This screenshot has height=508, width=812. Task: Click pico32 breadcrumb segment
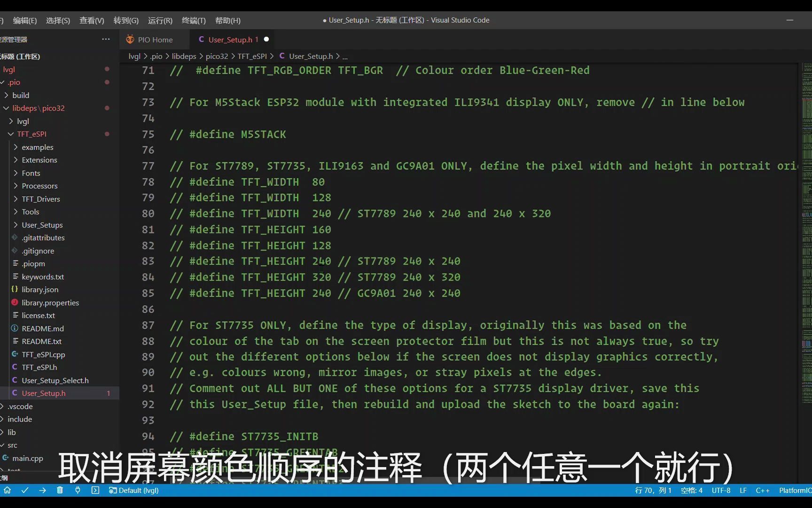[x=217, y=56]
